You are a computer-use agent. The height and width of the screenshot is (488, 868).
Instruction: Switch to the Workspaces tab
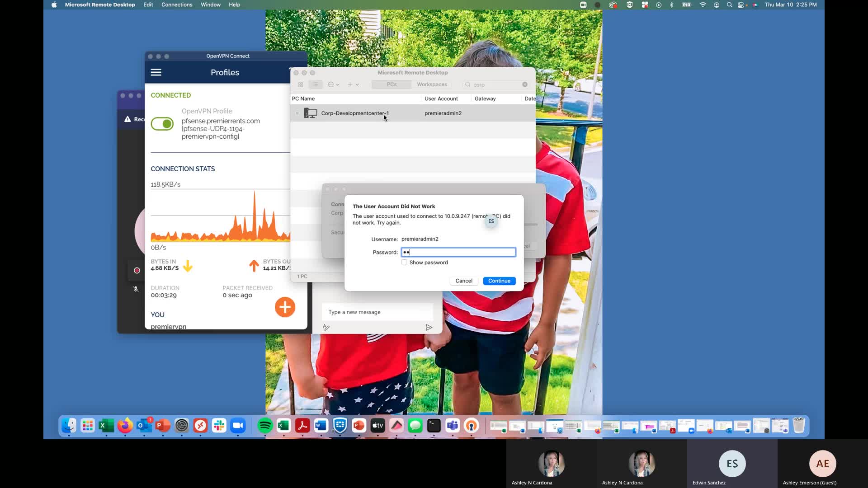431,84
